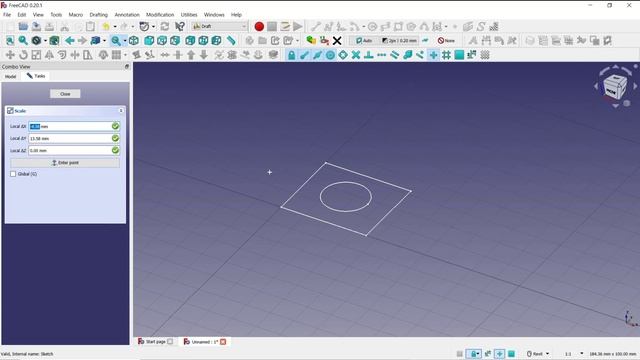The width and height of the screenshot is (640, 360).
Task: Click the None autogroup button
Action: coord(446,40)
